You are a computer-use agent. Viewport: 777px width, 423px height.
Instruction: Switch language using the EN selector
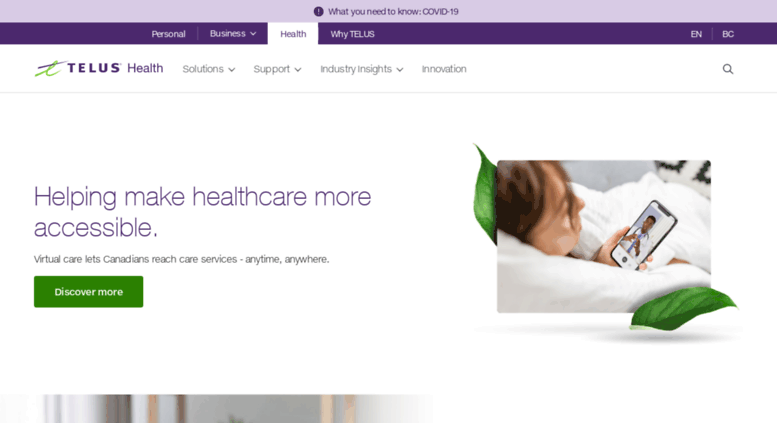[x=696, y=34]
